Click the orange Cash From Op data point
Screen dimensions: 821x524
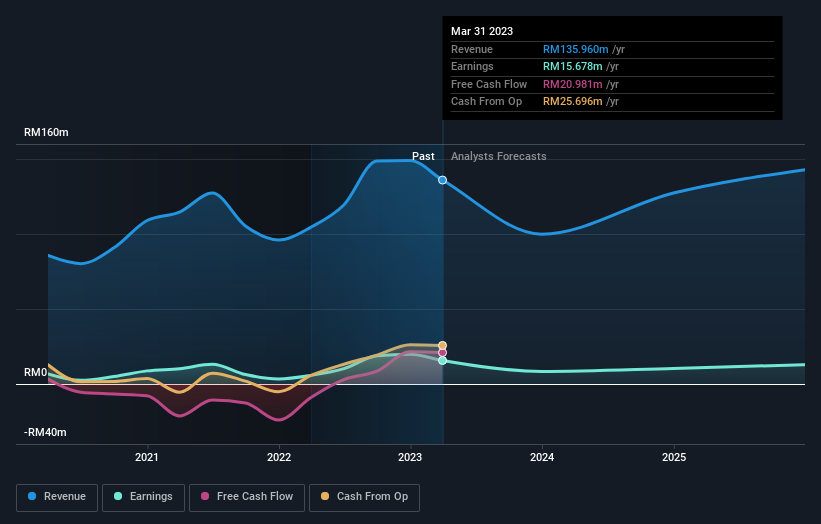point(442,345)
